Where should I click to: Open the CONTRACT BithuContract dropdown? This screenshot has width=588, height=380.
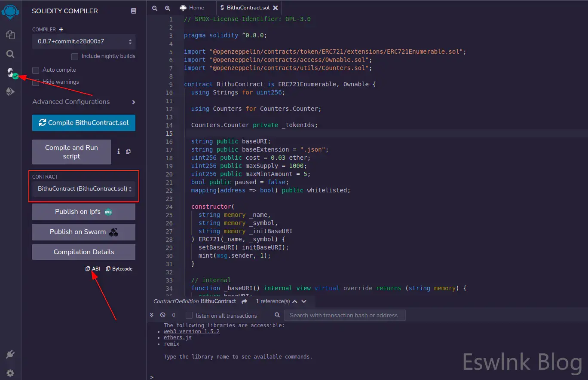pyautogui.click(x=84, y=188)
